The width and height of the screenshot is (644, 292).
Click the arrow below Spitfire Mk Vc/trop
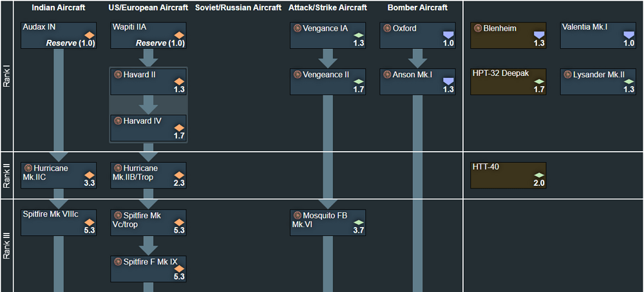click(148, 246)
